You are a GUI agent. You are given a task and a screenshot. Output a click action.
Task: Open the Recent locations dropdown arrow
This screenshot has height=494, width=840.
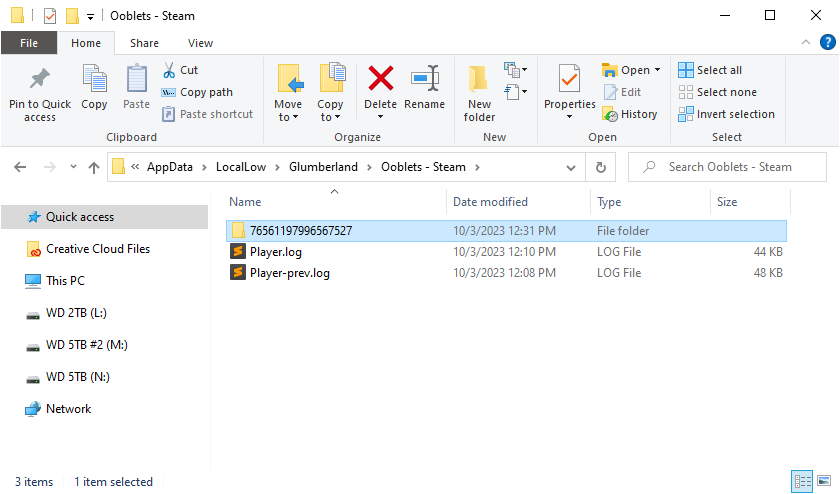pos(73,167)
